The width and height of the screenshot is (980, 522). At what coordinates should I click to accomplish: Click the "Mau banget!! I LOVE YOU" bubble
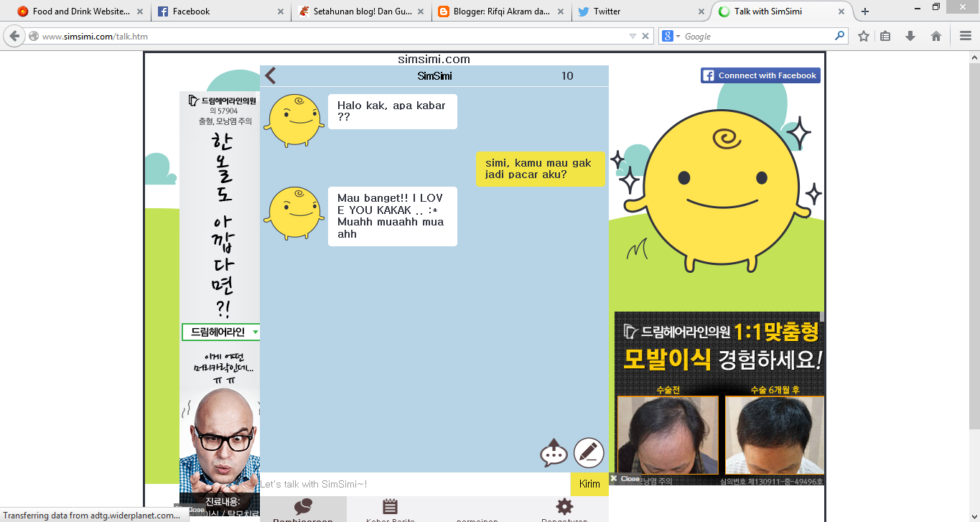point(393,216)
